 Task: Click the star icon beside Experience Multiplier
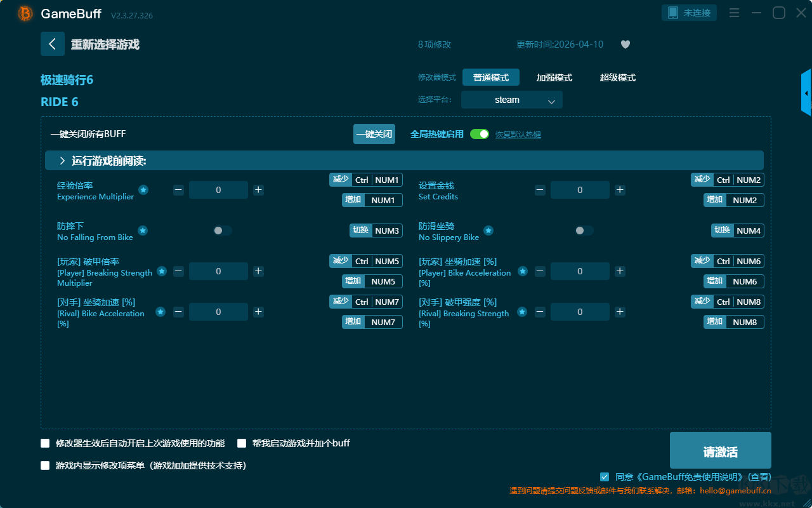[x=143, y=190]
